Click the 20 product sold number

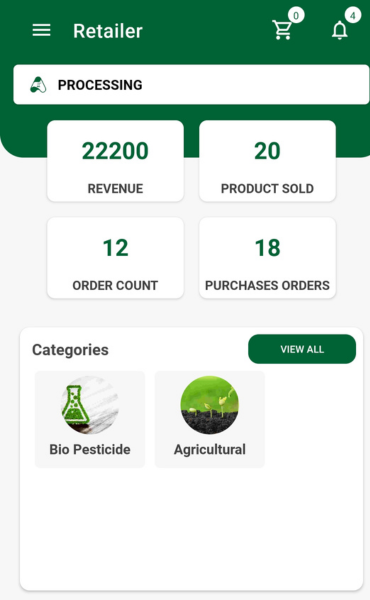coord(267,151)
